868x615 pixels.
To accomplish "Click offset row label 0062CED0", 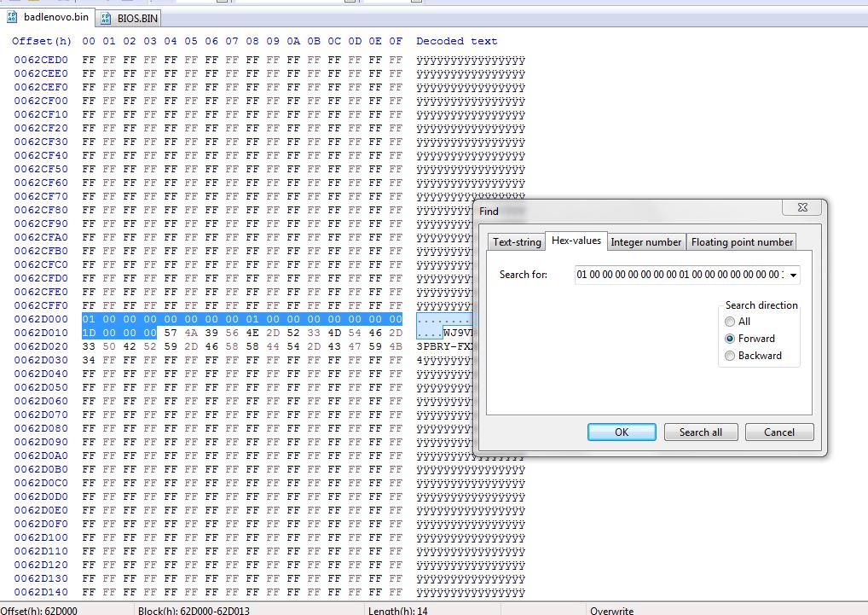I will click(x=41, y=60).
